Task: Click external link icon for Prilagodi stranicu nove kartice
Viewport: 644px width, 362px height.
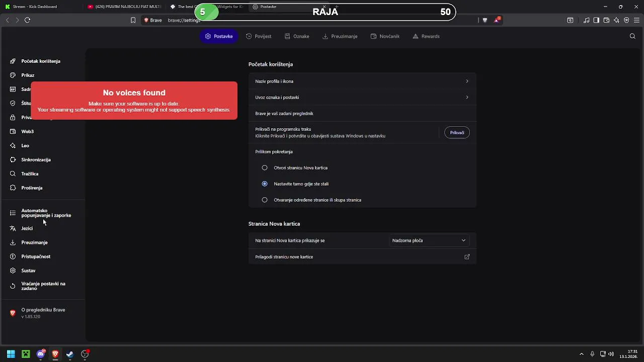Action: click(467, 257)
